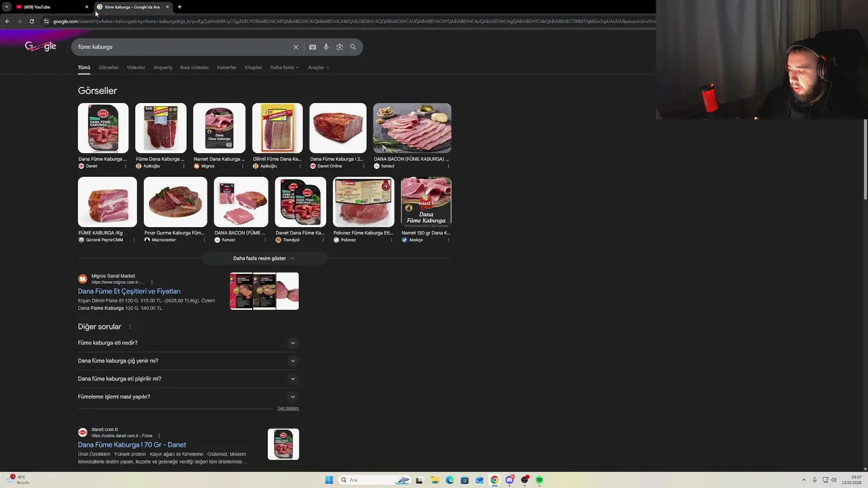
Task: Open a new tab with the plus icon
Action: [180, 7]
